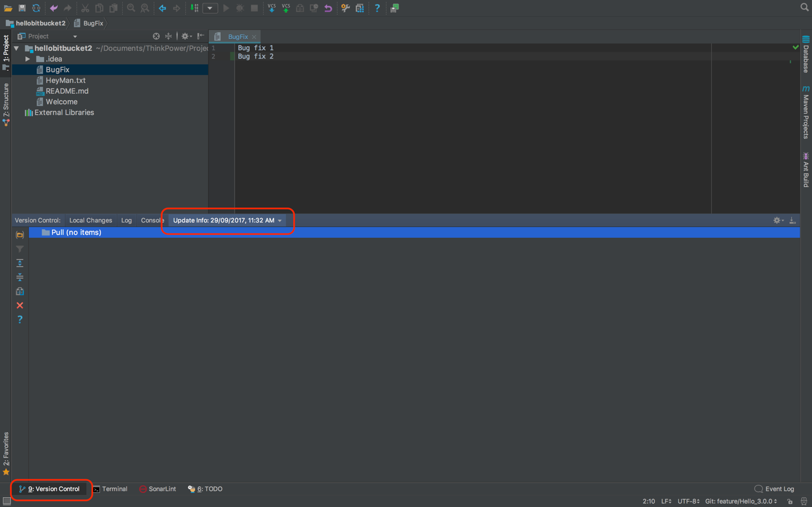Viewport: 812px width, 507px height.
Task: Open the Local Changes tab
Action: point(90,221)
